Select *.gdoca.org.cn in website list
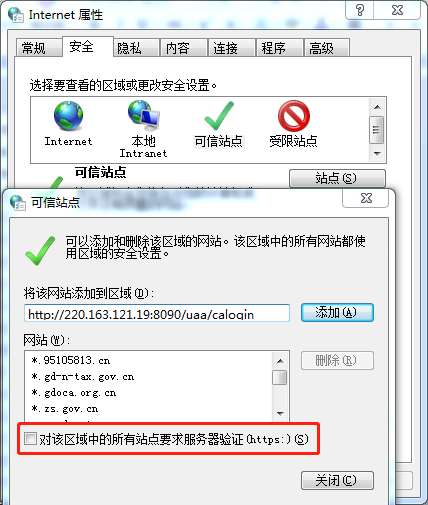Viewport: 428px width, 505px height. [74, 393]
